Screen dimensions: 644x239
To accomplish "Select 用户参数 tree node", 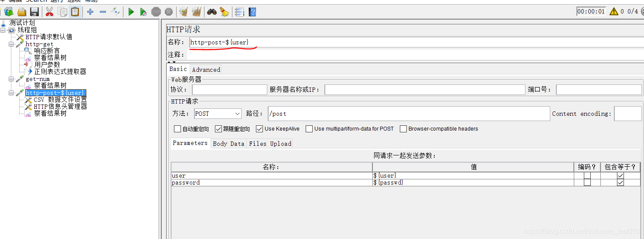I will tap(47, 64).
